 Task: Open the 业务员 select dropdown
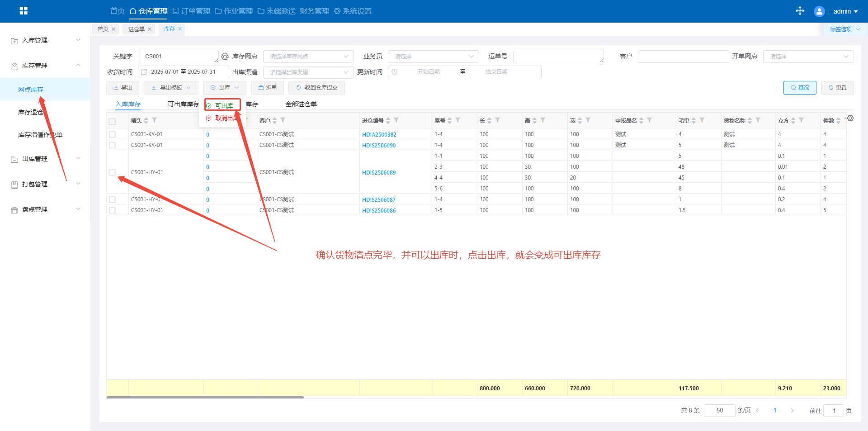[x=433, y=57]
